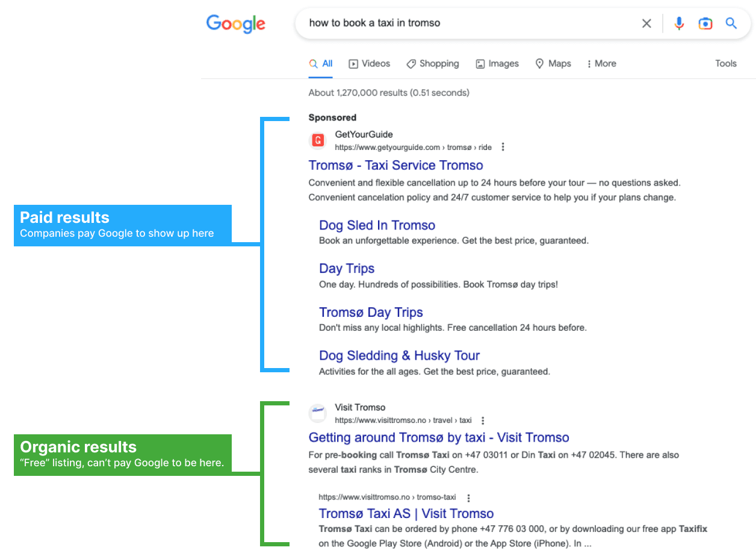Switch to the Shopping tab
This screenshot has width=756, height=559.
coord(433,64)
